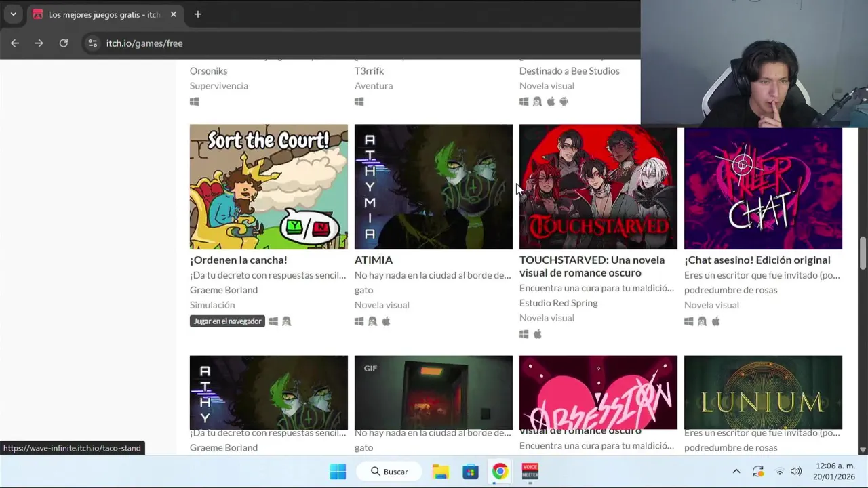Open ATHYMIA game thumbnail in second row

[433, 186]
